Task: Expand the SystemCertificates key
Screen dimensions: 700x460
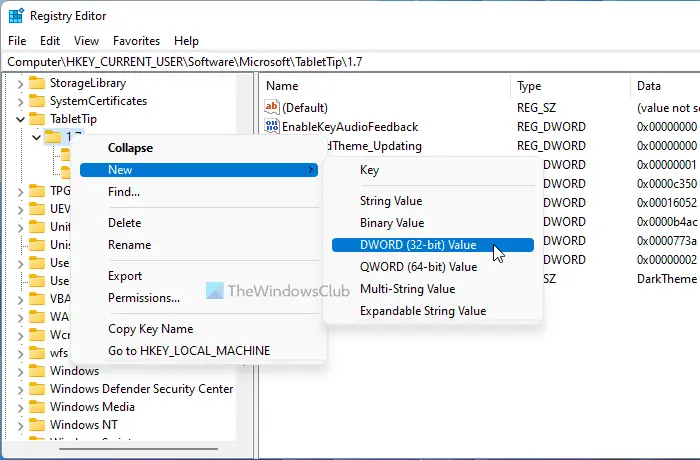Action: [x=20, y=101]
